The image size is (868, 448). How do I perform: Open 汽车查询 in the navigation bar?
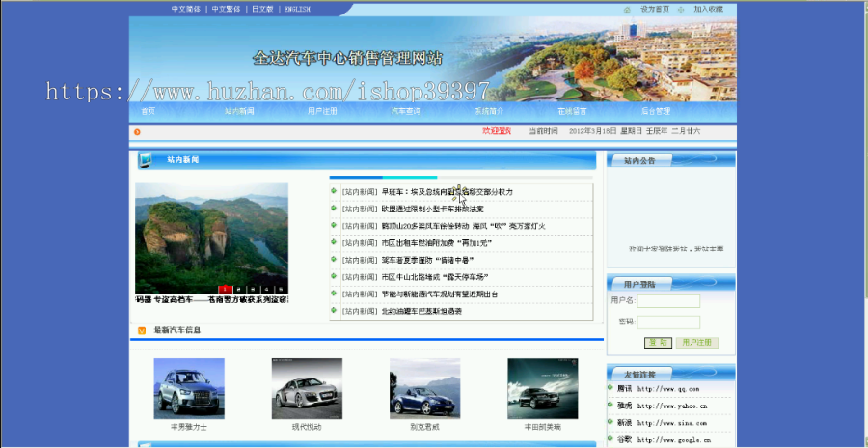(x=406, y=111)
